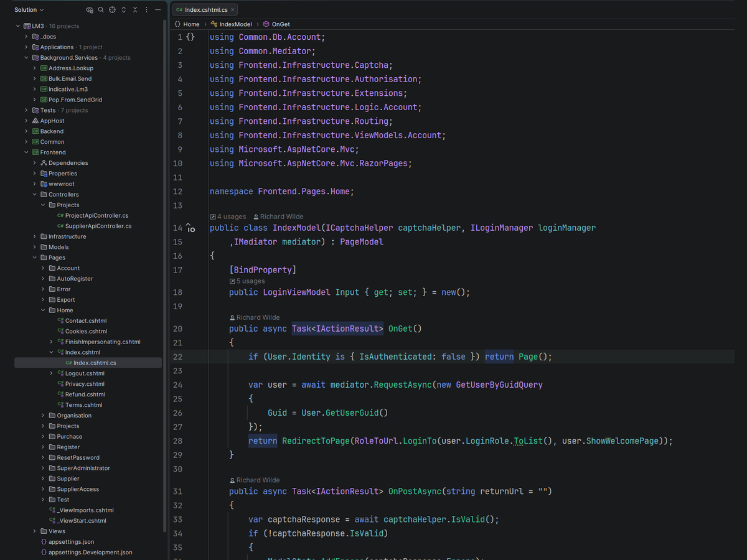Click LoginViewModel on line 18
The width and height of the screenshot is (747, 560).
coord(296,292)
